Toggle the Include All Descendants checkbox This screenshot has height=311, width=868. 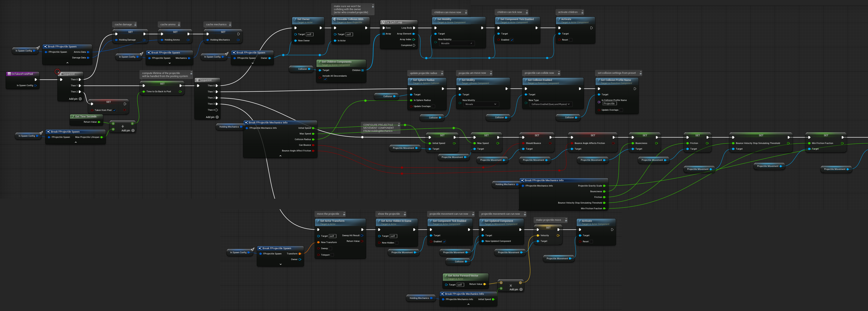[325, 79]
